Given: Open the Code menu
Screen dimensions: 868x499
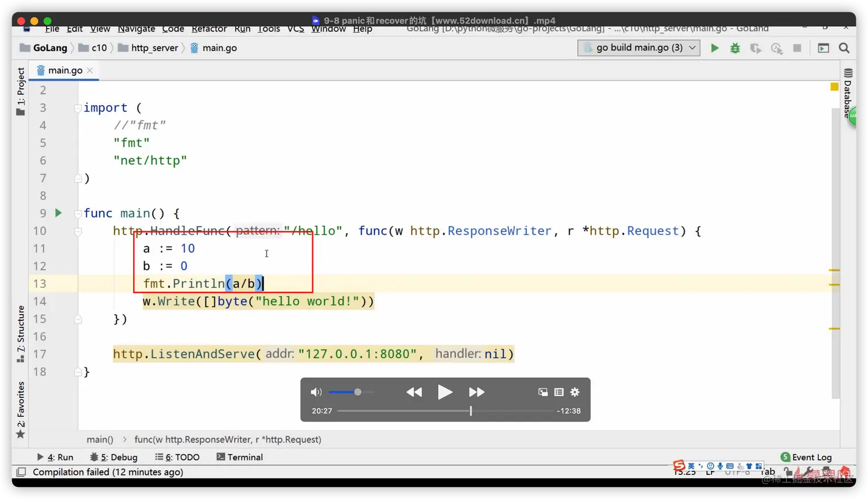Looking at the screenshot, I should 173,29.
